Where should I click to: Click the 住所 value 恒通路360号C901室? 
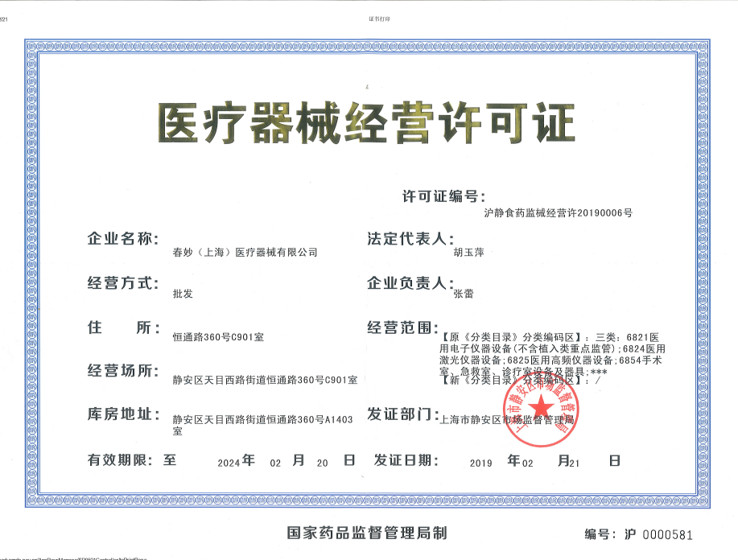218,337
